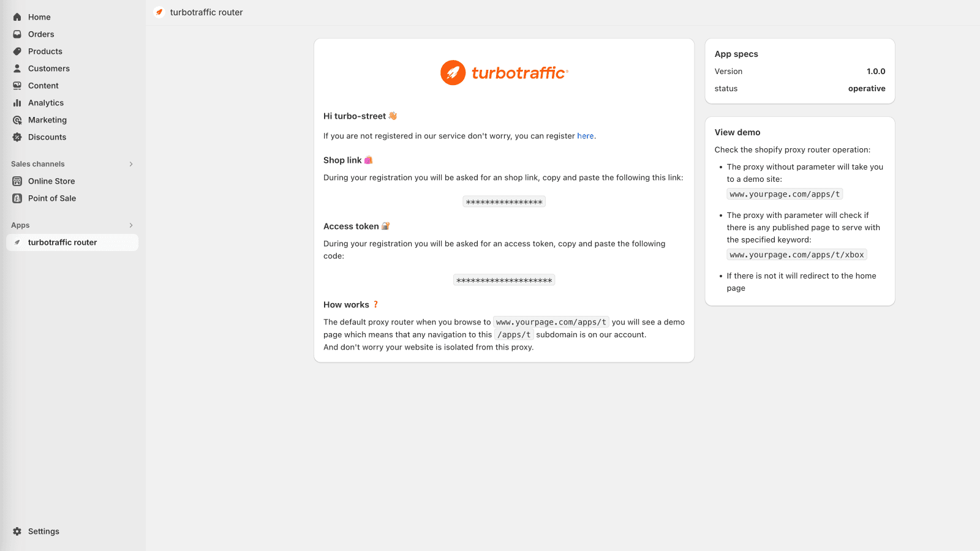Open Orders via its inbox icon
Screen dimensions: 980x551
pyautogui.click(x=17, y=34)
